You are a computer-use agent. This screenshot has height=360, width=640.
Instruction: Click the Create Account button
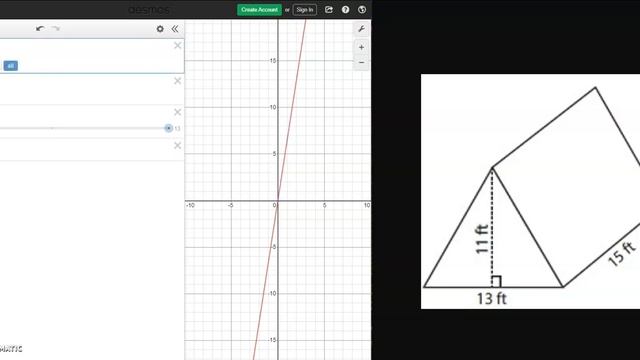(259, 10)
